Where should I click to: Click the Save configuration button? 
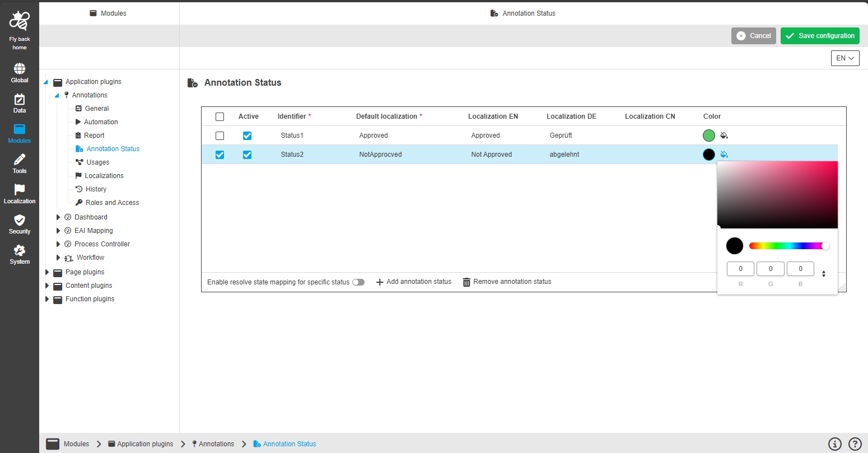820,36
